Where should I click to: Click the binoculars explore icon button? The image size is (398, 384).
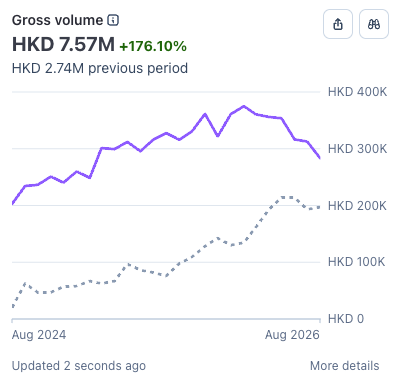374,24
